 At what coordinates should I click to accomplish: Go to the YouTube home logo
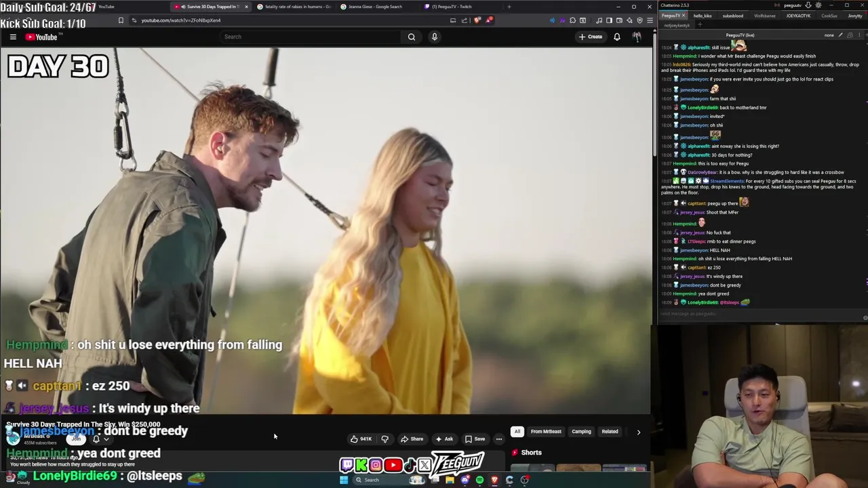42,37
